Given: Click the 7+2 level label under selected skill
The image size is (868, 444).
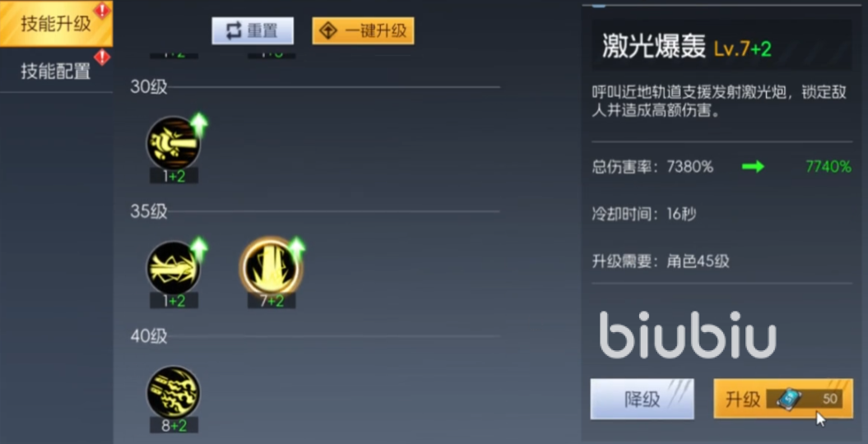Looking at the screenshot, I should tap(272, 301).
